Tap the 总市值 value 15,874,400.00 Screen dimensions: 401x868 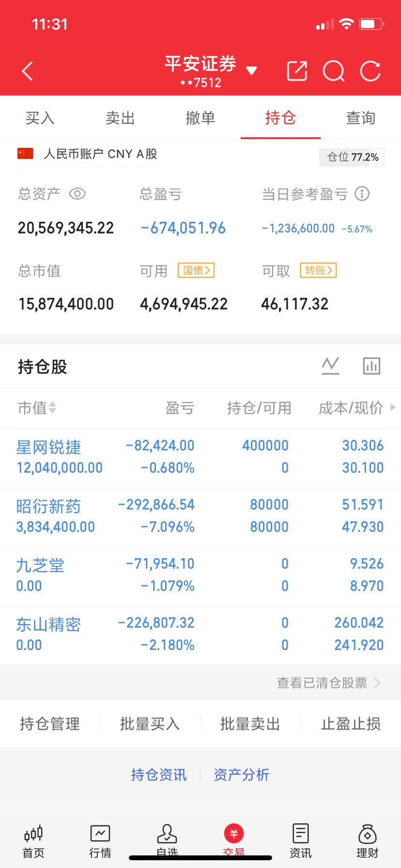(x=66, y=304)
